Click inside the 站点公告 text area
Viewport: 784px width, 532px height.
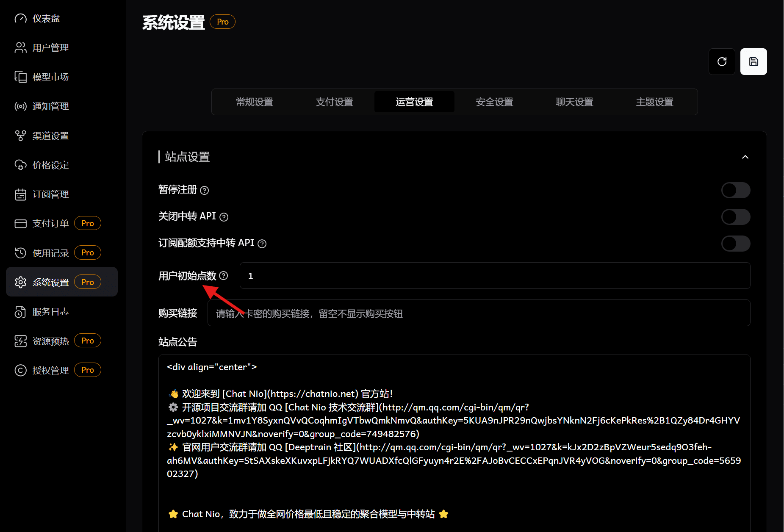[x=454, y=443]
